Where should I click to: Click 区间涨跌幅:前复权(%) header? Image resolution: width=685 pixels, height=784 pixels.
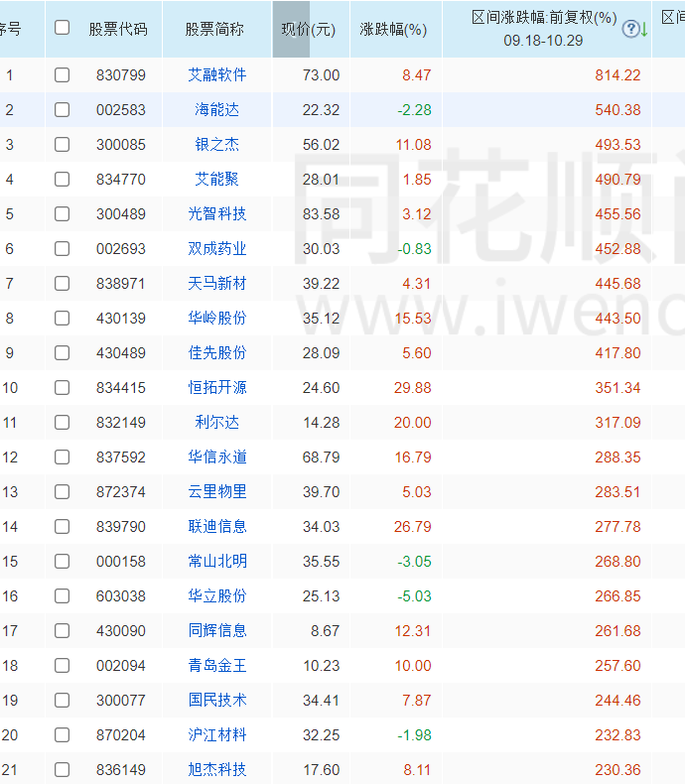tap(544, 18)
